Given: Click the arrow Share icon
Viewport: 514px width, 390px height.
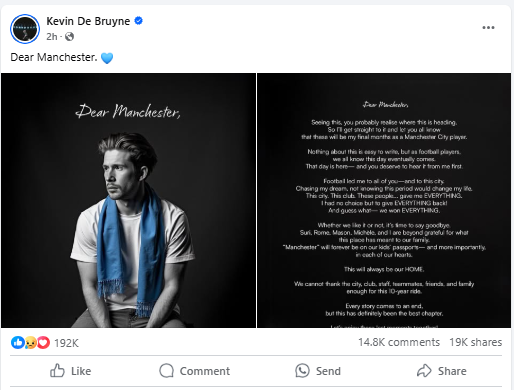Looking at the screenshot, I should pos(424,371).
